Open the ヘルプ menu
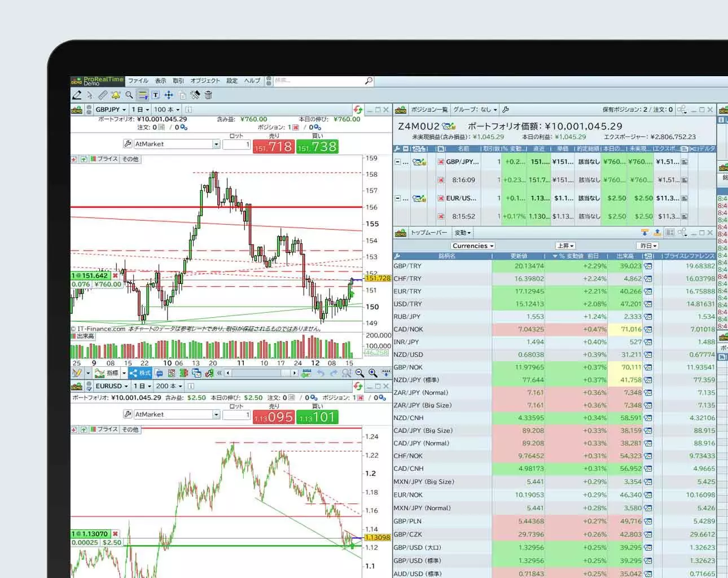 click(252, 81)
